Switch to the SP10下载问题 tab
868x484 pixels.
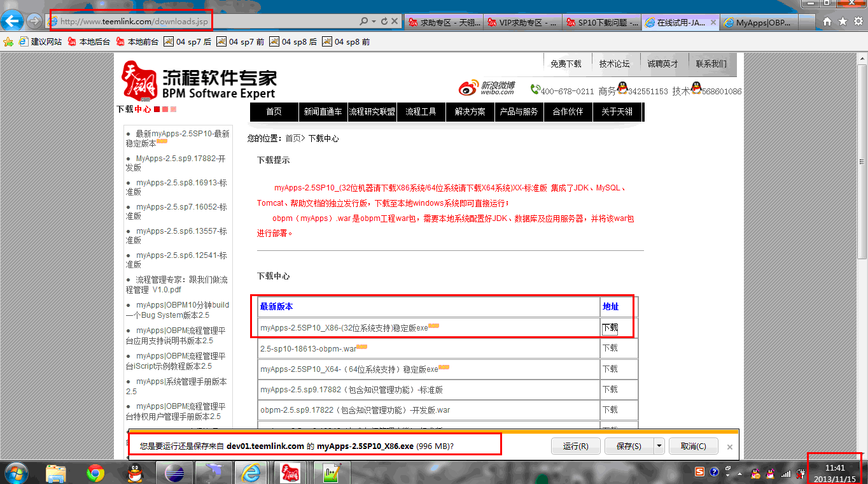coord(602,22)
